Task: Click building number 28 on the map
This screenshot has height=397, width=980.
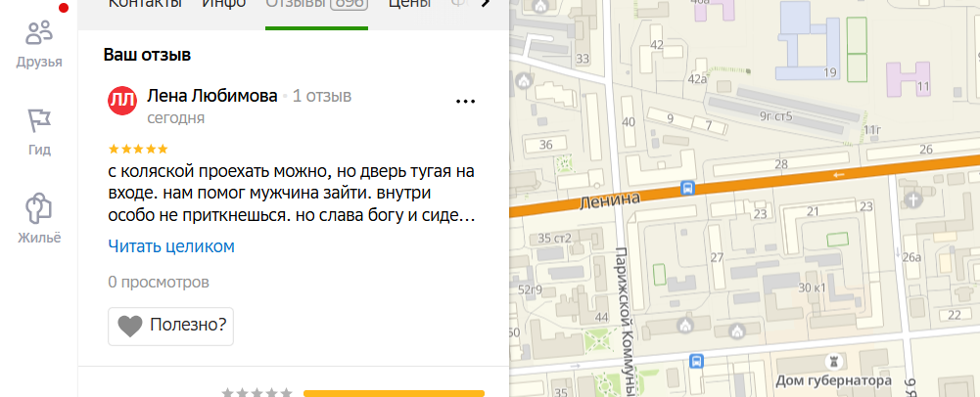Action: point(781,164)
